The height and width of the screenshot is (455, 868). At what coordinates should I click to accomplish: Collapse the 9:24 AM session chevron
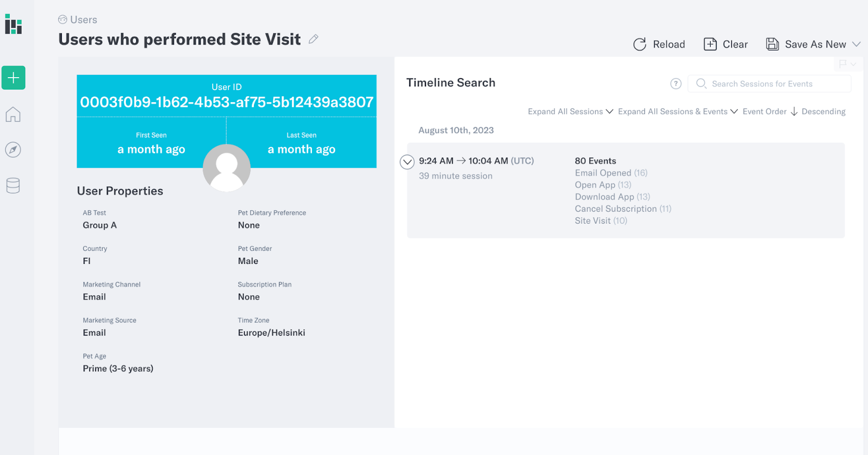point(407,162)
